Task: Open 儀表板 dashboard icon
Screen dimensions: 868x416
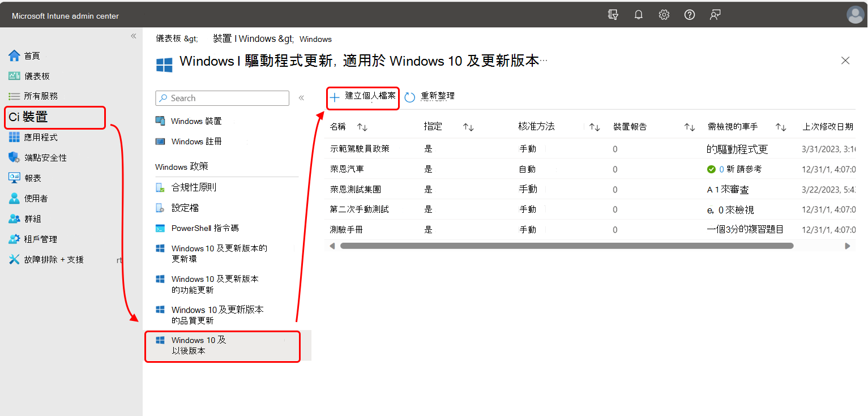Action: pos(14,76)
